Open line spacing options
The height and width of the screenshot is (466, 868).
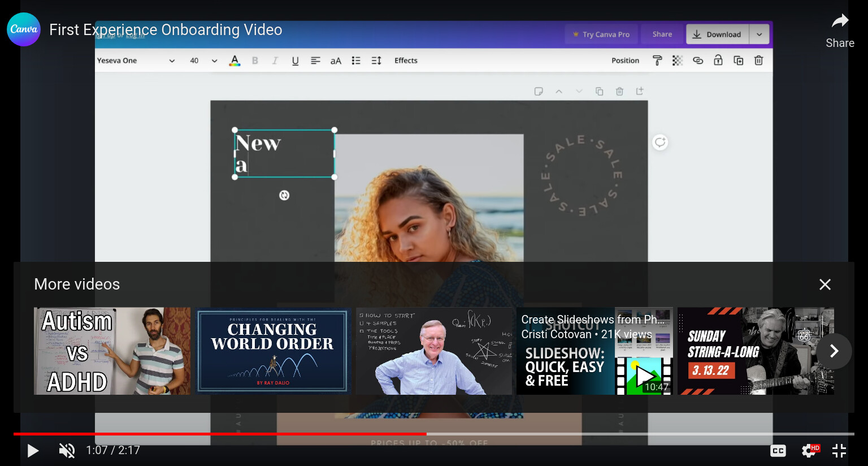pyautogui.click(x=376, y=61)
